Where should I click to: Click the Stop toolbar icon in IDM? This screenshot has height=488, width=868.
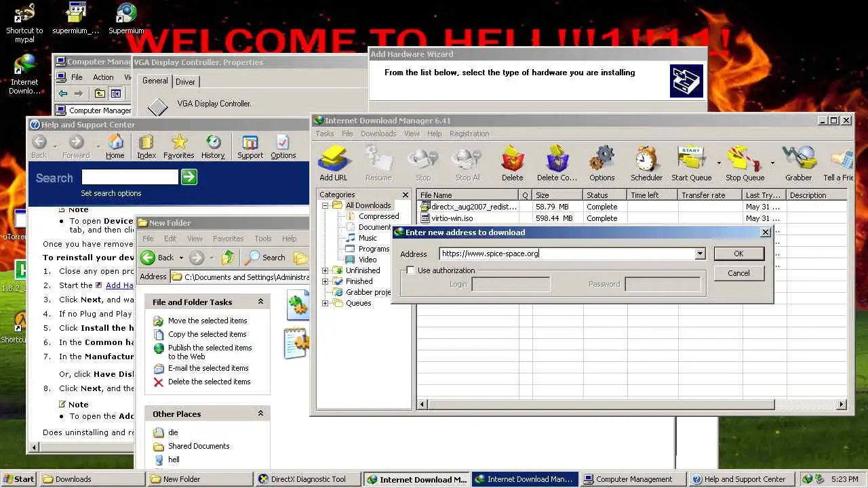point(422,163)
